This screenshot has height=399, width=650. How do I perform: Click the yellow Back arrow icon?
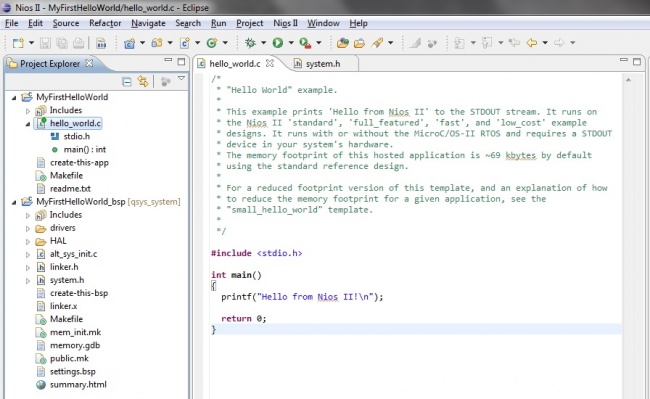tap(532, 43)
